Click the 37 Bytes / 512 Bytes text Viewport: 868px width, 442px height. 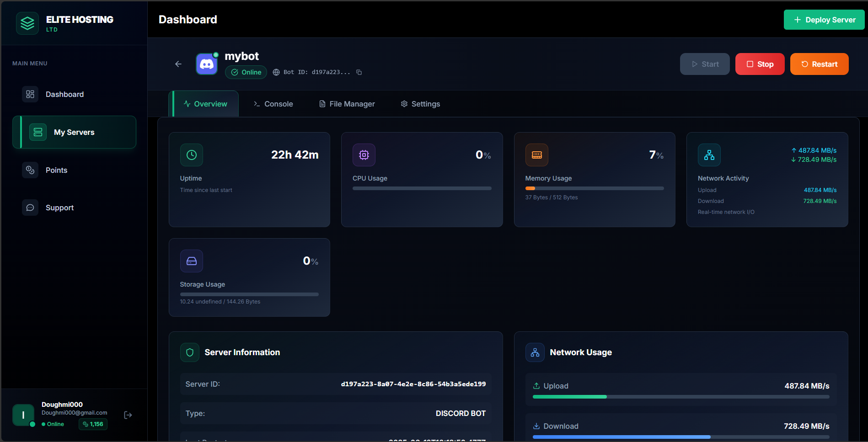click(x=552, y=197)
